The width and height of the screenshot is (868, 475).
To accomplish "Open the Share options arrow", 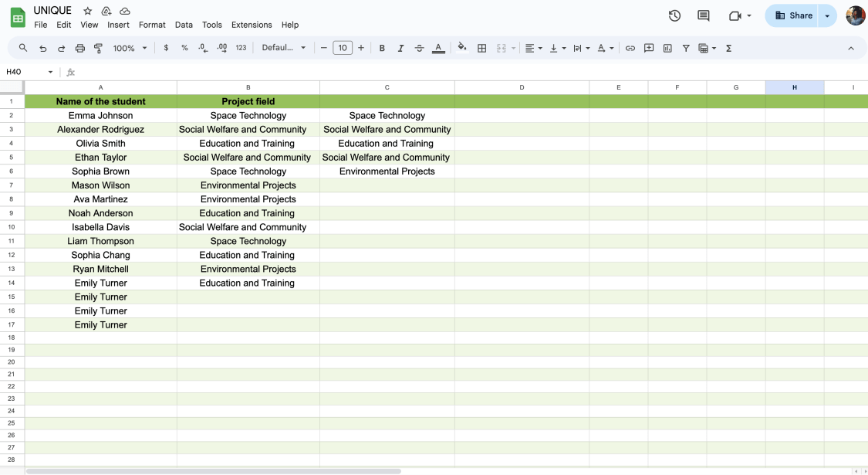I will (x=827, y=15).
